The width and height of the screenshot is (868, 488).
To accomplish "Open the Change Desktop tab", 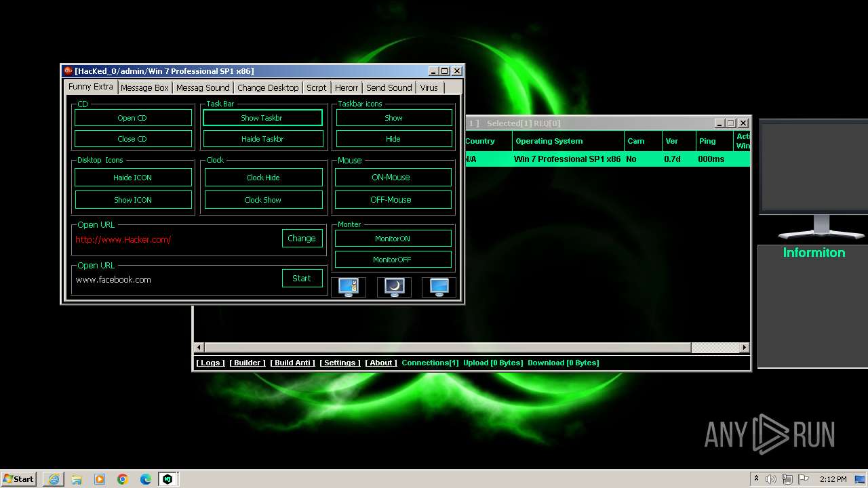I will coord(268,87).
